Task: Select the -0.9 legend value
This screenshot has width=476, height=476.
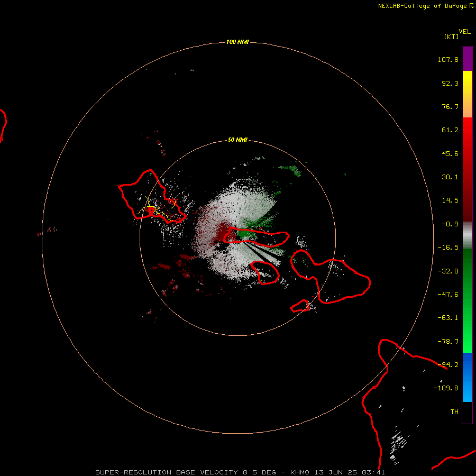Action: [450, 224]
